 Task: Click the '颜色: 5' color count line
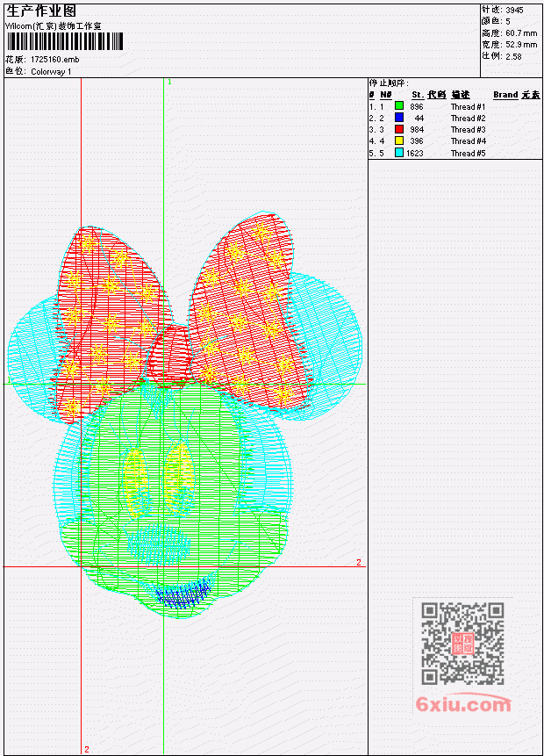point(496,21)
